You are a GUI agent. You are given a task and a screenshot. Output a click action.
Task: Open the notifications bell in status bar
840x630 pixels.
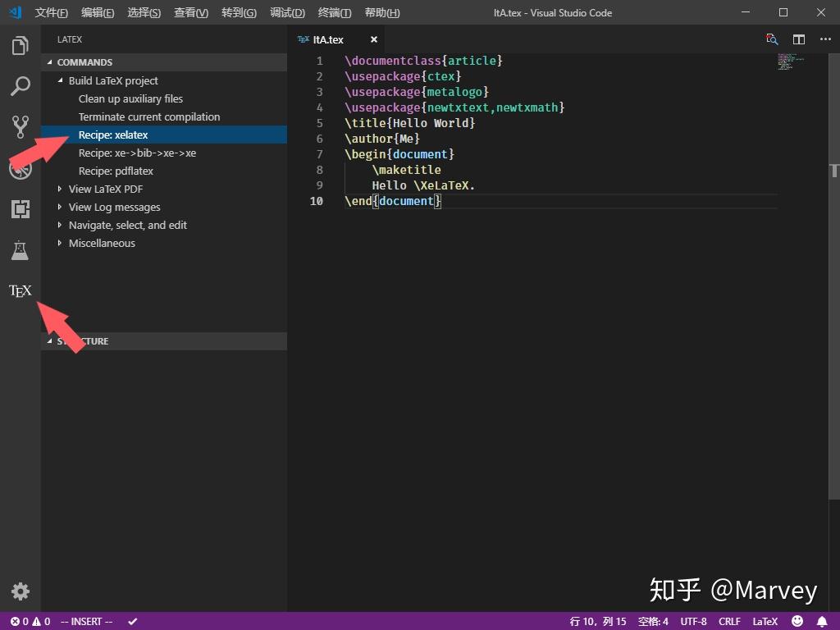pyautogui.click(x=822, y=621)
